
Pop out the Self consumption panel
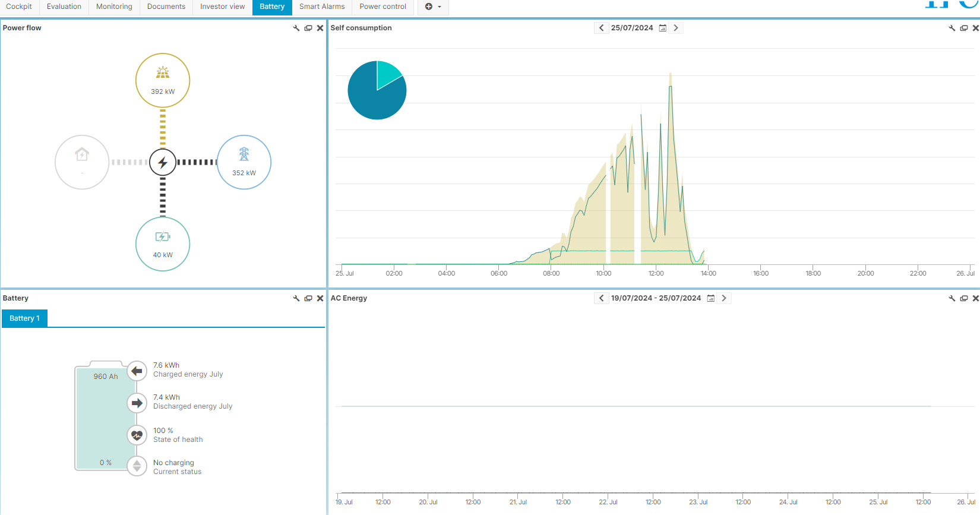click(x=964, y=28)
